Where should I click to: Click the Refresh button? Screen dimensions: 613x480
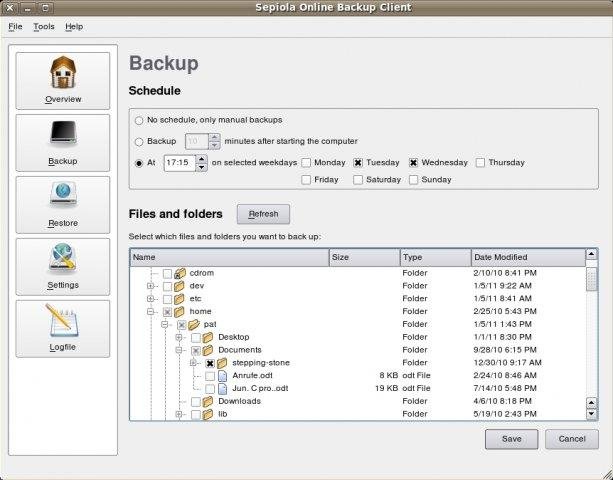pyautogui.click(x=263, y=214)
